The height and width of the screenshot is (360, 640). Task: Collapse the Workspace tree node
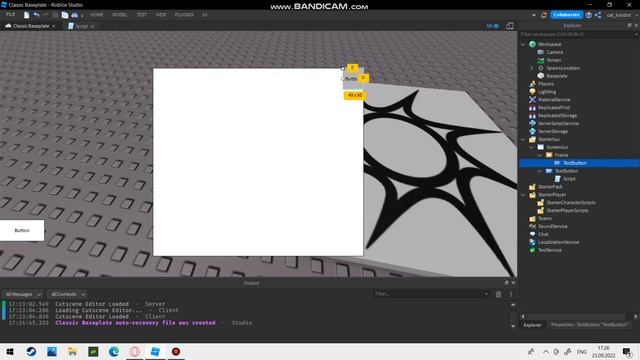[523, 44]
